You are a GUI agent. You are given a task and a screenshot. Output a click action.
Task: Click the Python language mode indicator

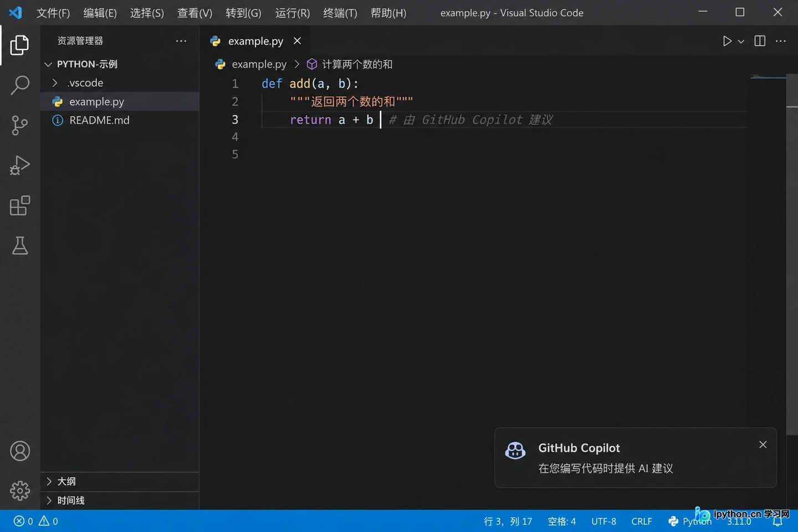pyautogui.click(x=690, y=521)
